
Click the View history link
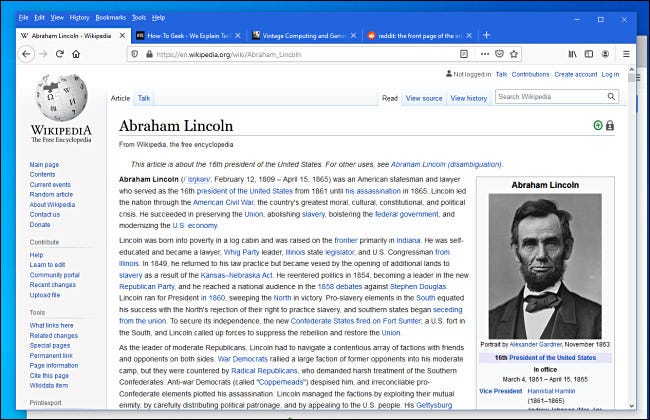[468, 98]
